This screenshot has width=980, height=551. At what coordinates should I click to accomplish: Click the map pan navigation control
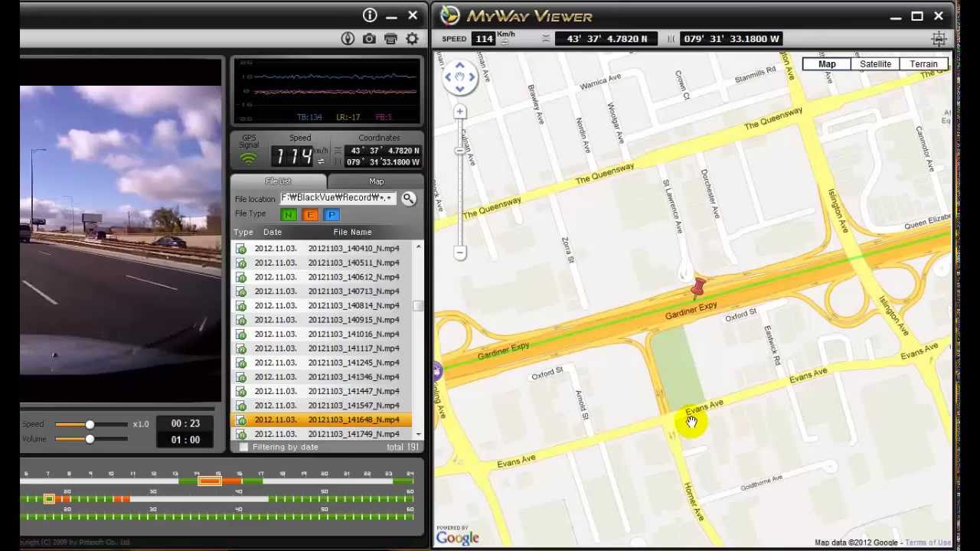[460, 77]
